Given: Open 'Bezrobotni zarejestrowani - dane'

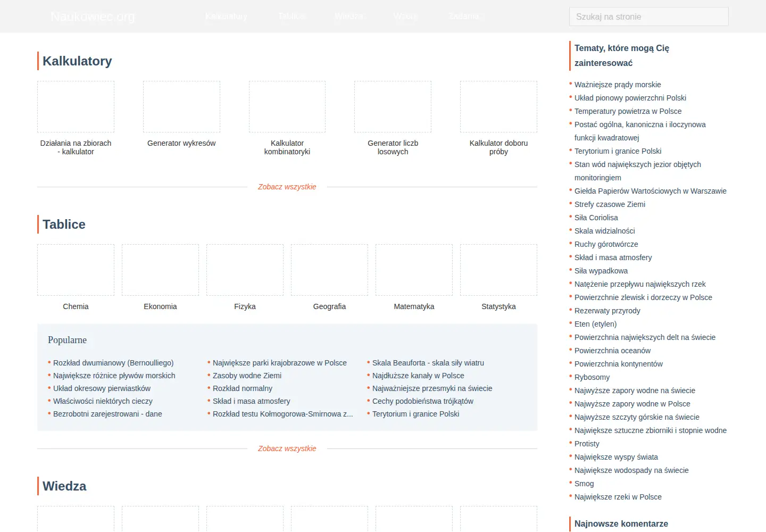Looking at the screenshot, I should tap(107, 414).
